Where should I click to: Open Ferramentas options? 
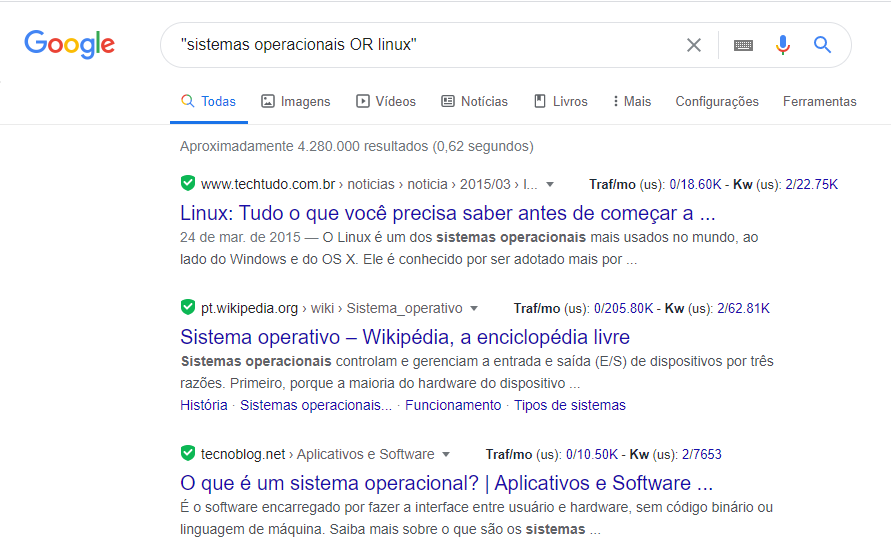click(x=819, y=102)
